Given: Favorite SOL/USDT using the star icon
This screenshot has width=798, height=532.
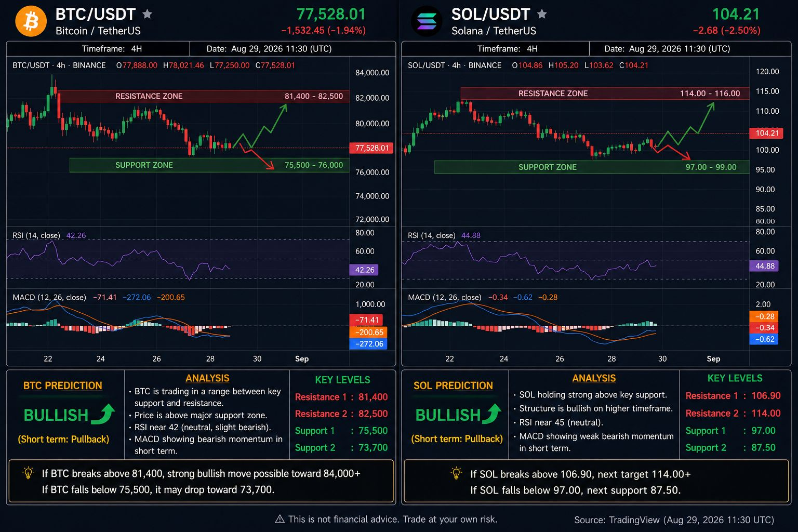Looking at the screenshot, I should tap(542, 14).
